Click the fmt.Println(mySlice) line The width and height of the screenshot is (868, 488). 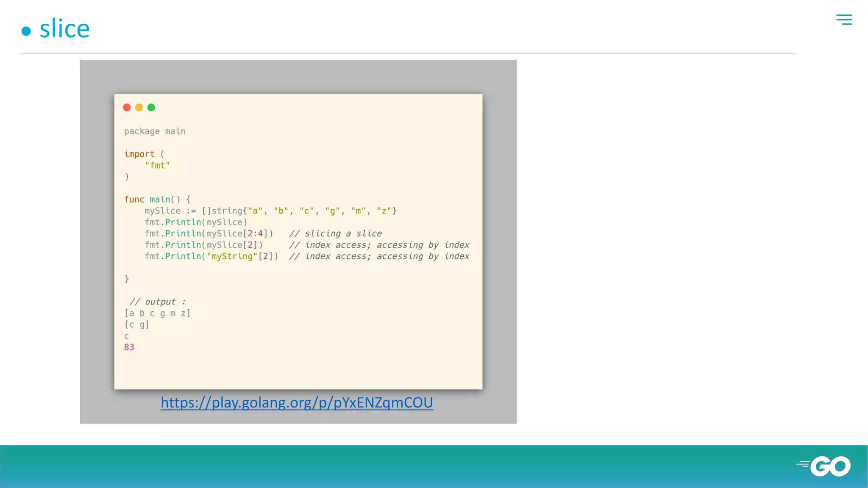pyautogui.click(x=196, y=222)
